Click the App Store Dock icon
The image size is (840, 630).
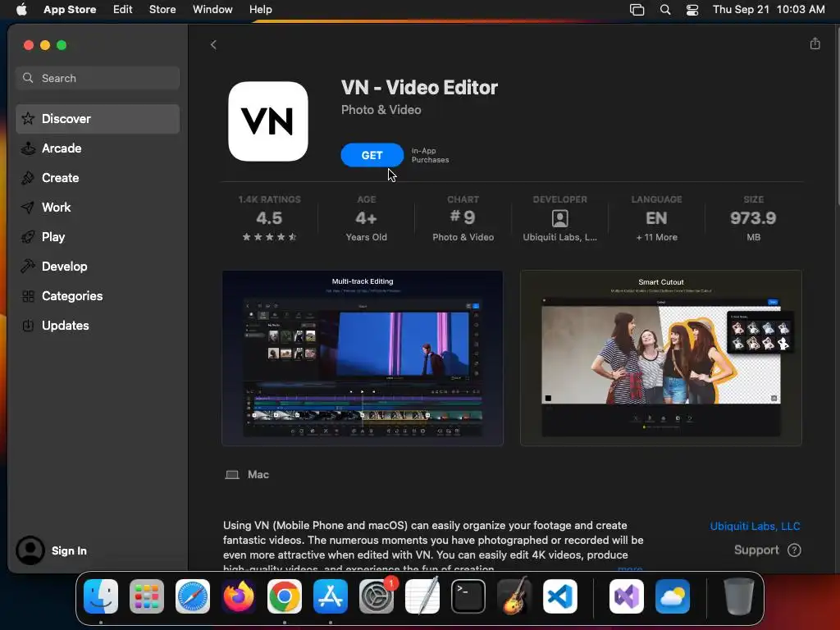[x=331, y=596]
